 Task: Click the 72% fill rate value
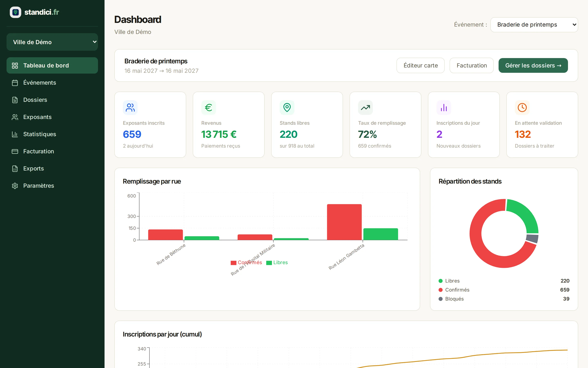click(x=367, y=134)
